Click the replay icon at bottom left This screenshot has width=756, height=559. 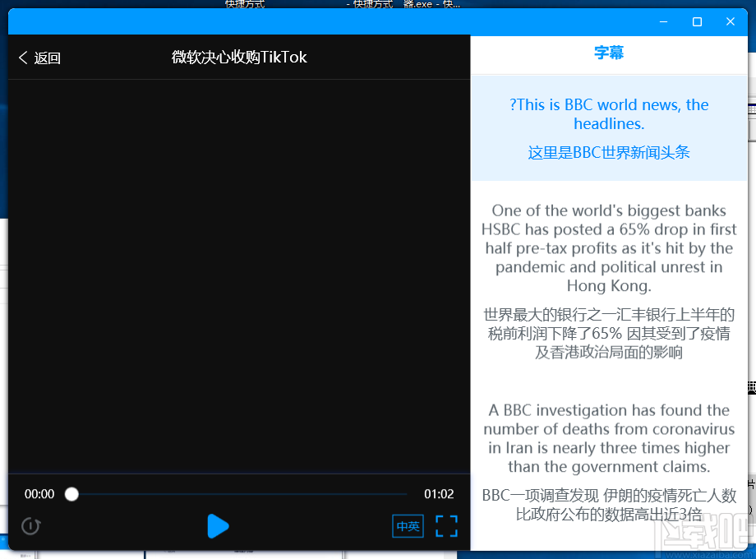(x=30, y=526)
